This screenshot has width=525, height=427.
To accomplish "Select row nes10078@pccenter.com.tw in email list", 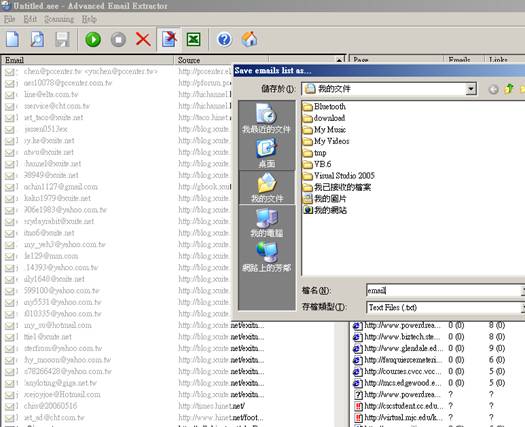I will 68,83.
